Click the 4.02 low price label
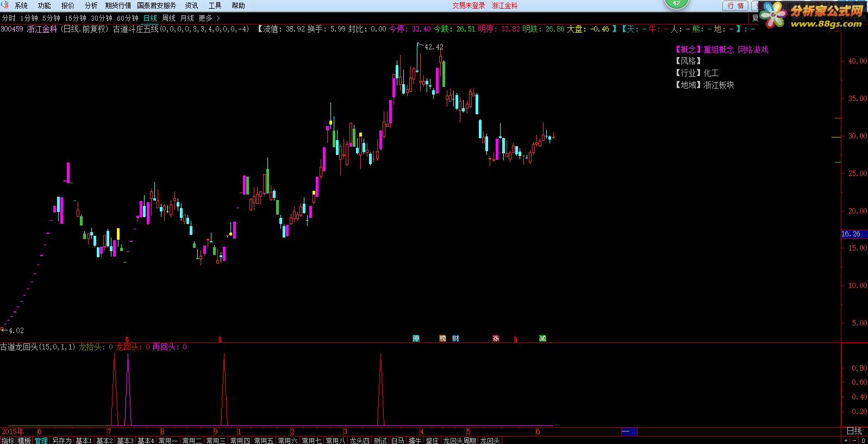Viewport: 868px width, 444px height. (x=16, y=330)
